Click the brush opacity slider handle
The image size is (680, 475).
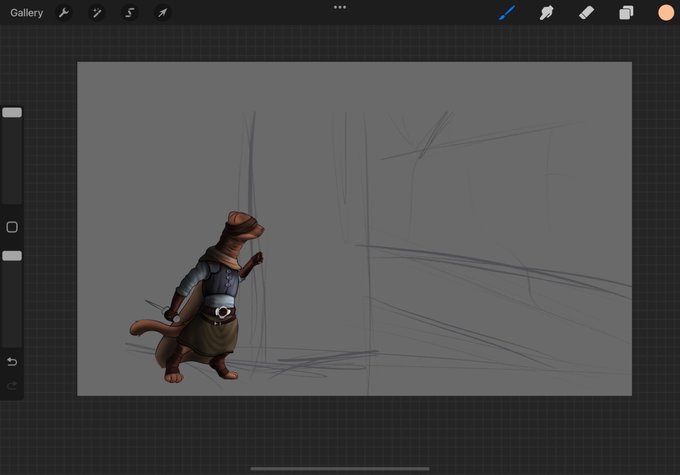[x=12, y=256]
